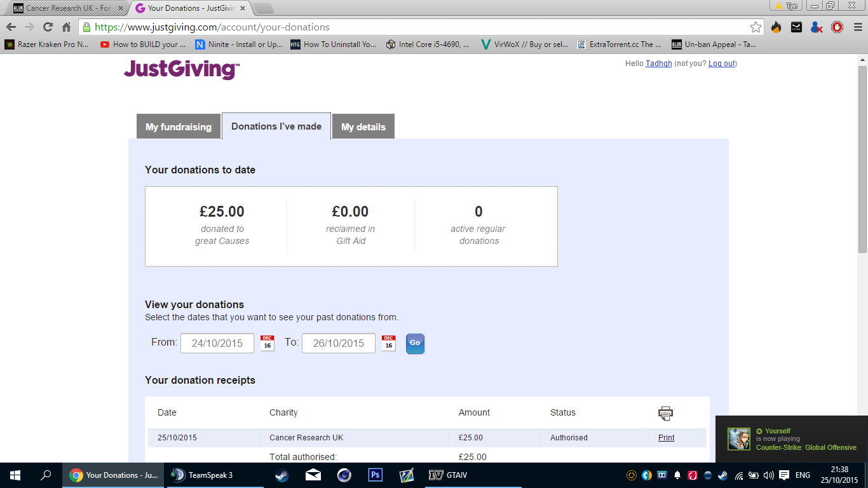The height and width of the screenshot is (488, 868).
Task: Reload the page with the refresh icon
Action: (x=48, y=27)
